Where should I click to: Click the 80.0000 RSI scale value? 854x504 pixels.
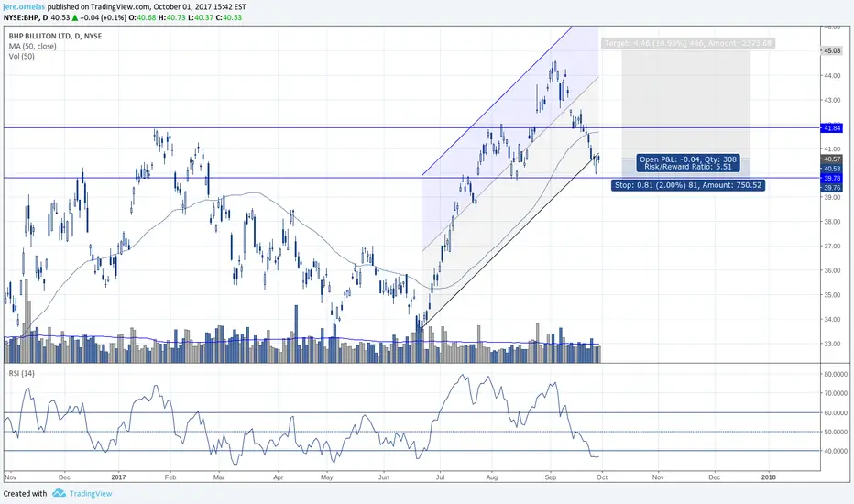[x=836, y=374]
